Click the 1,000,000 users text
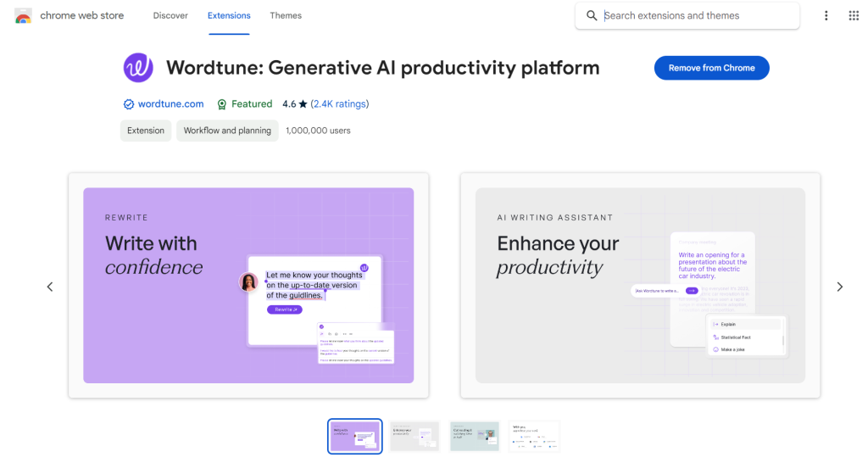 319,131
